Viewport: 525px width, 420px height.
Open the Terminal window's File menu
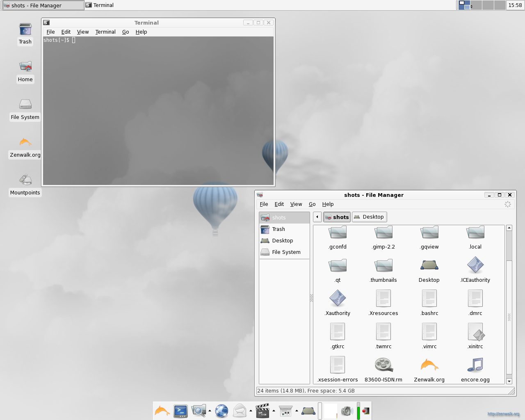51,32
